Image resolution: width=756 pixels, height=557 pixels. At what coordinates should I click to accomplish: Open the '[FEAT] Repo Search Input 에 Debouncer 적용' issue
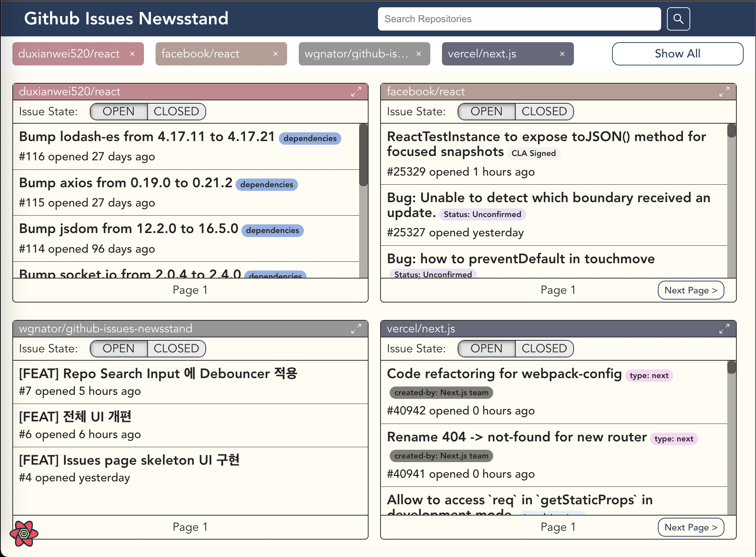[158, 373]
